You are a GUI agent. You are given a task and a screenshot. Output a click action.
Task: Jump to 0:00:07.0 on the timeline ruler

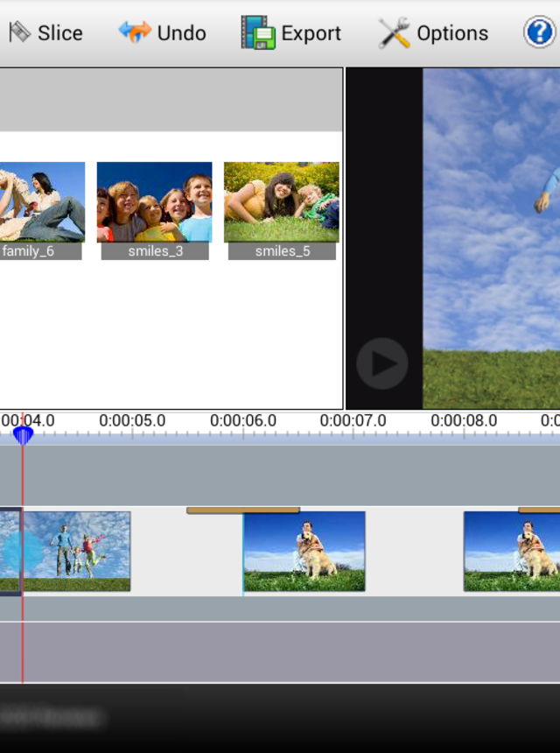[353, 422]
